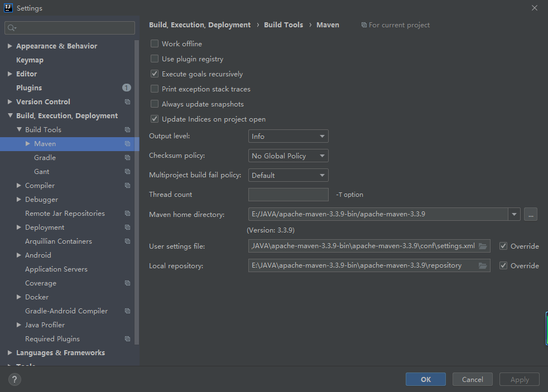The width and height of the screenshot is (548, 392).
Task: Select Plugins in settings tree
Action: (29, 88)
